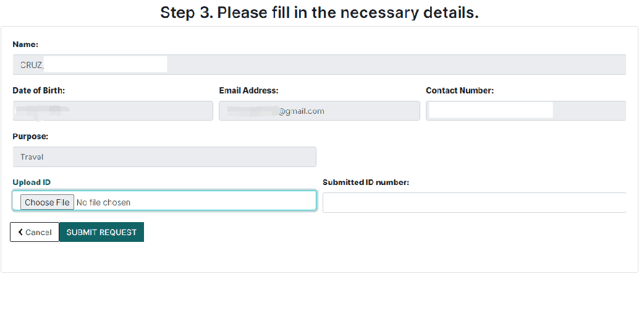Click the Step 3 heading text
This screenshot has height=318, width=644.
click(319, 12)
